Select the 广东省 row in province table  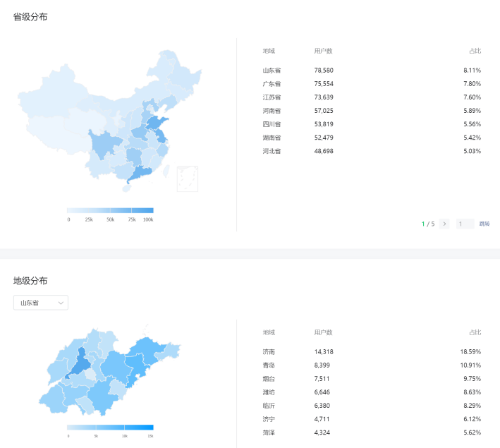(372, 83)
